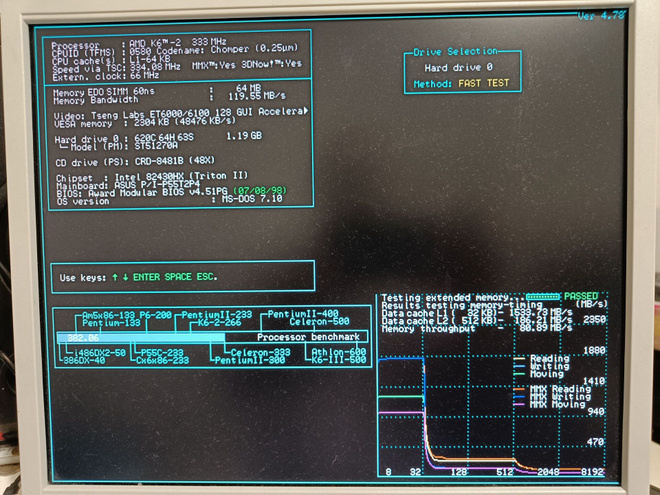
Task: Click the PentiumII-400 benchmark marker label
Action: click(x=303, y=314)
